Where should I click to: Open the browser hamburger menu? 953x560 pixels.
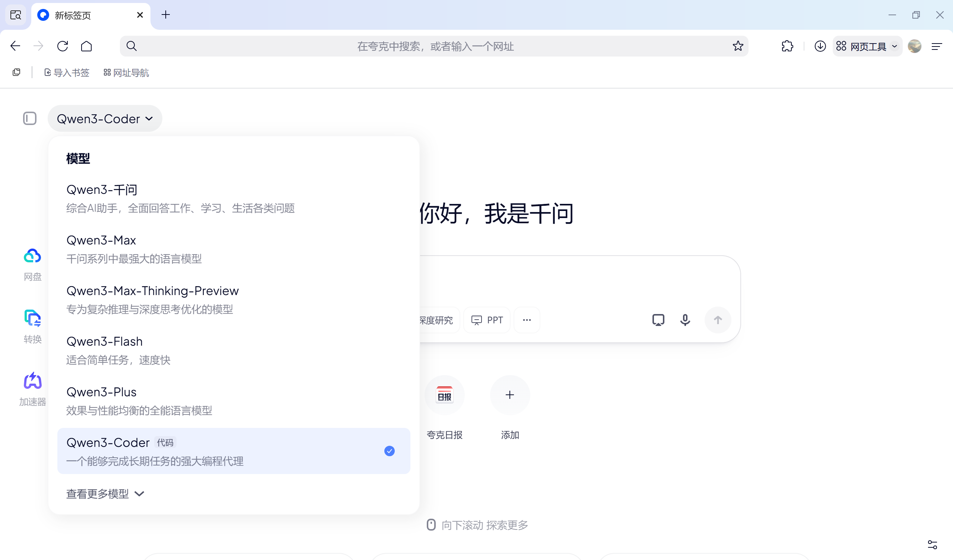point(937,46)
